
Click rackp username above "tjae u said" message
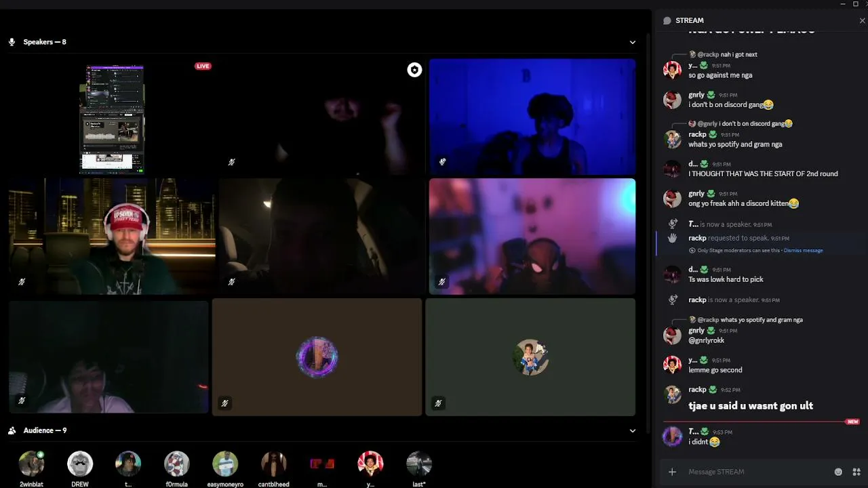tap(697, 390)
